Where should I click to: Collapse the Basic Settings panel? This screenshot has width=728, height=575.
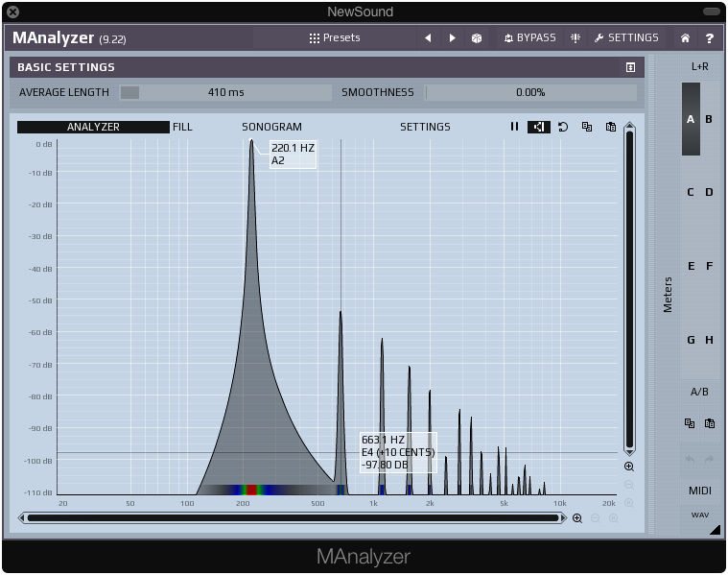[x=630, y=67]
